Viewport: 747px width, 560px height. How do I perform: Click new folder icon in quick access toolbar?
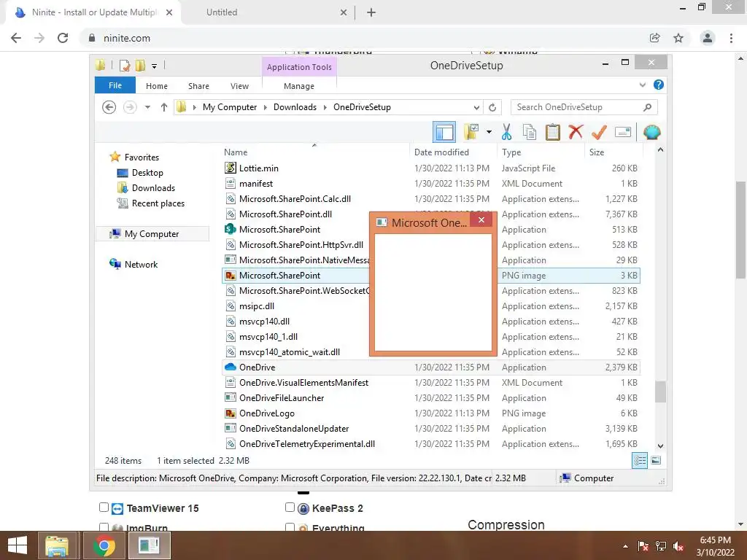[x=140, y=65]
